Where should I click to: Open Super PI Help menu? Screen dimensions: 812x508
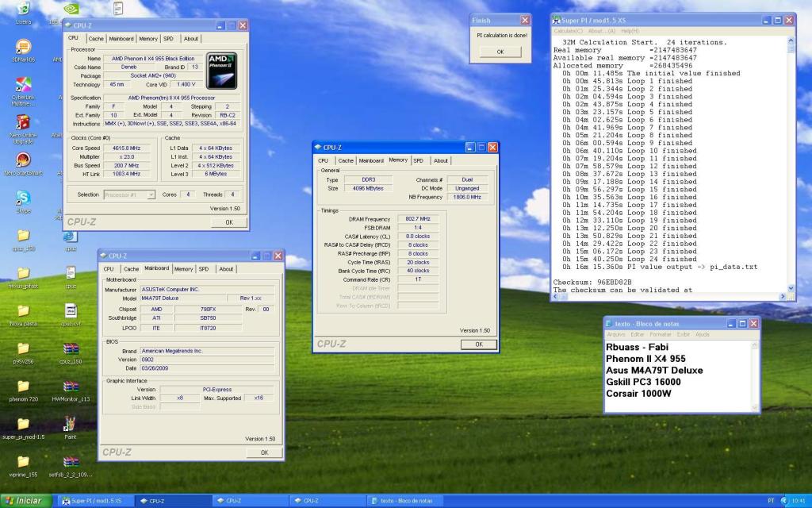pyautogui.click(x=630, y=31)
